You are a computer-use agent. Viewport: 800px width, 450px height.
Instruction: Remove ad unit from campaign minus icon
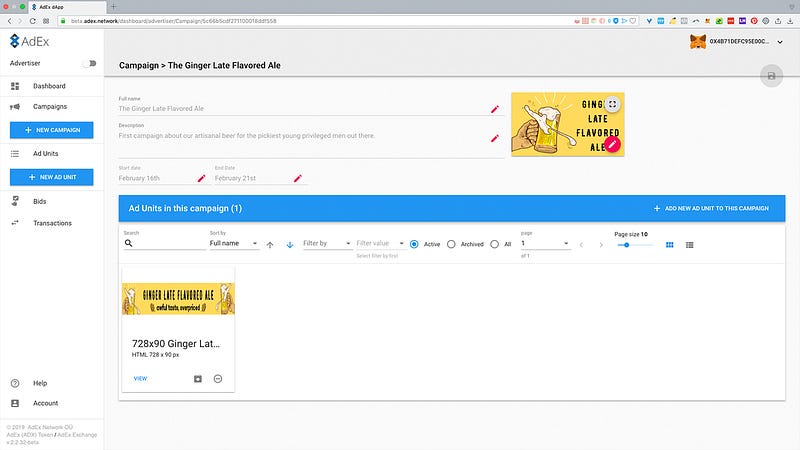pyautogui.click(x=218, y=379)
